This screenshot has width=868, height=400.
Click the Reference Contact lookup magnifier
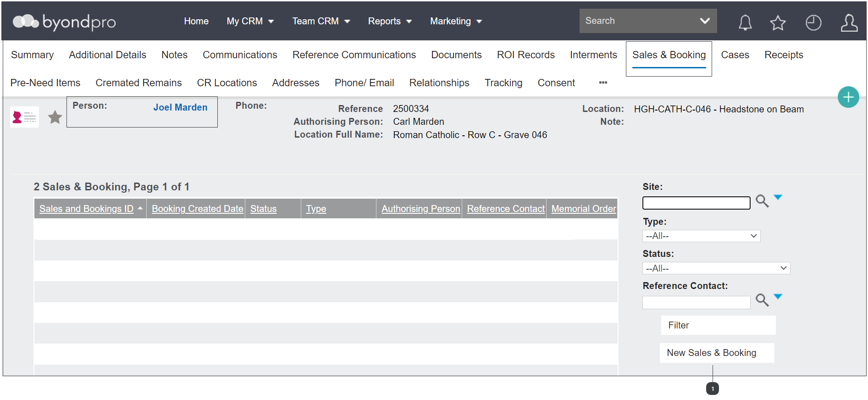(x=762, y=300)
